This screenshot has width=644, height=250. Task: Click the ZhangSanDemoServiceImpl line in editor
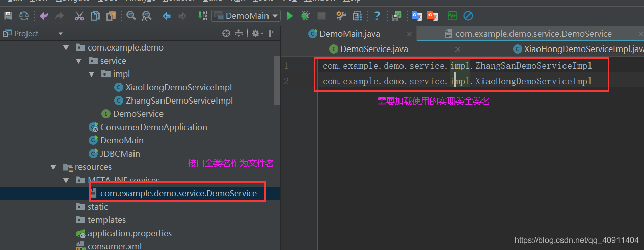pos(457,66)
